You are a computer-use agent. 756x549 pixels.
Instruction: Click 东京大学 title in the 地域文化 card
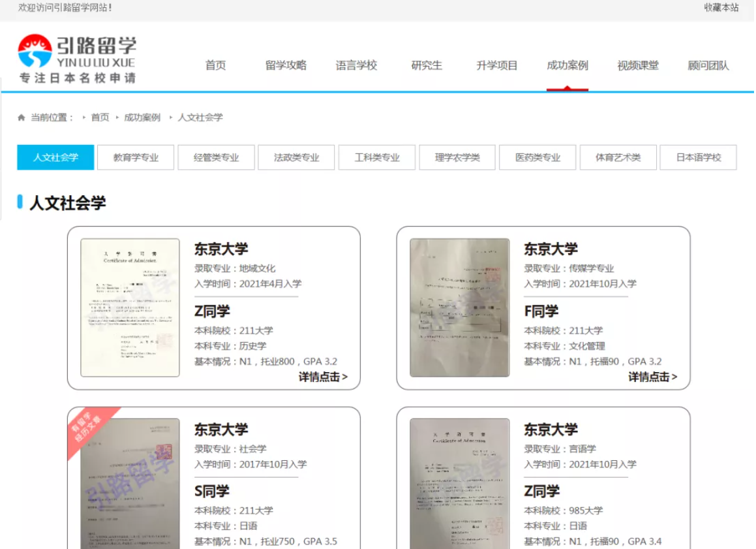[x=221, y=249]
